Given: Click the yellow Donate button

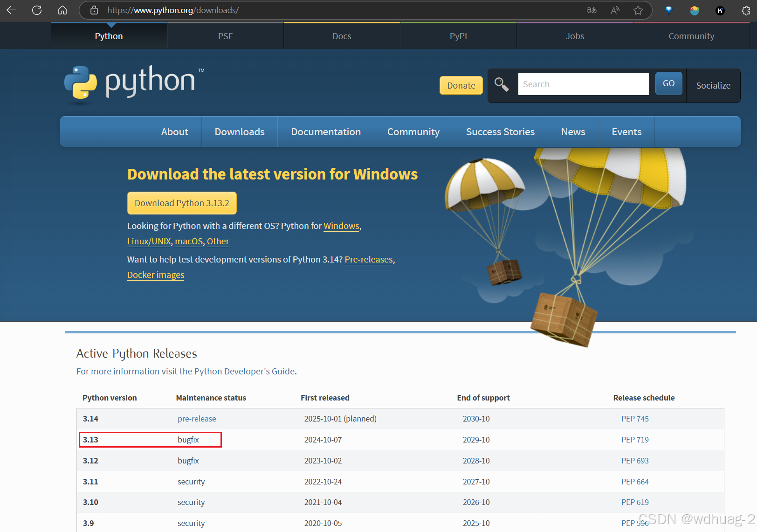Looking at the screenshot, I should point(461,85).
